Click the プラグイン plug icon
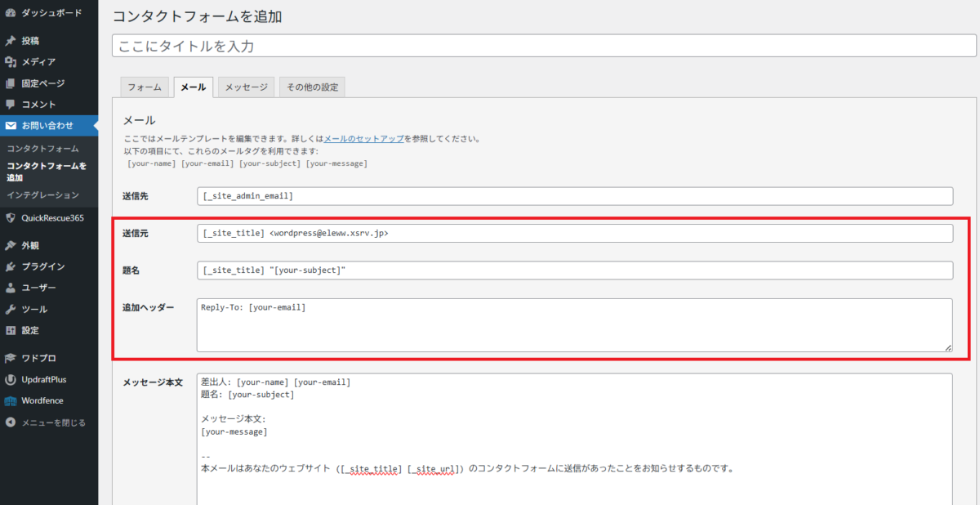The height and width of the screenshot is (505, 980). pos(11,266)
